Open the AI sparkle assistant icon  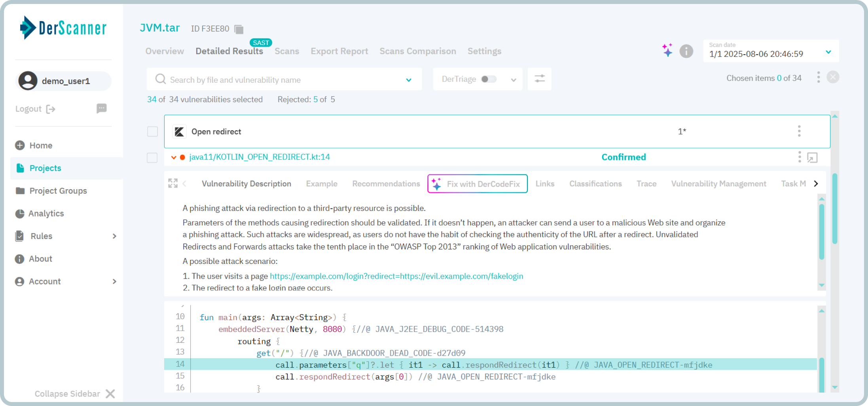coord(667,50)
